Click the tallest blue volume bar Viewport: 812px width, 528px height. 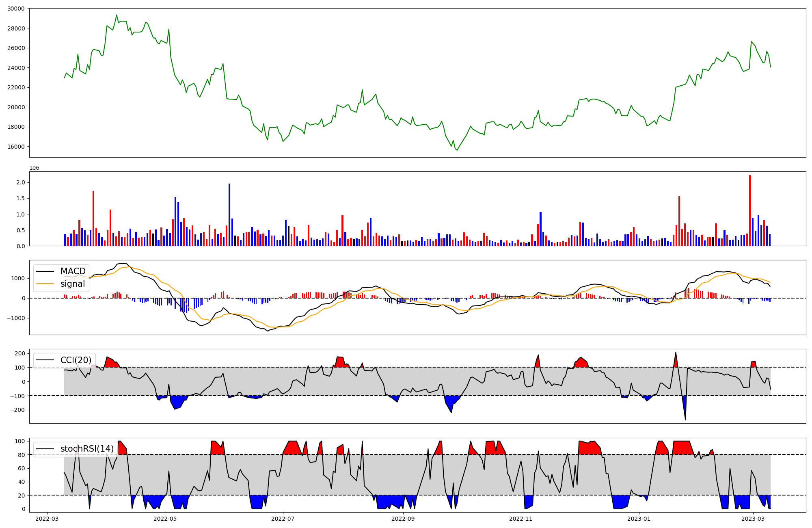pyautogui.click(x=229, y=214)
